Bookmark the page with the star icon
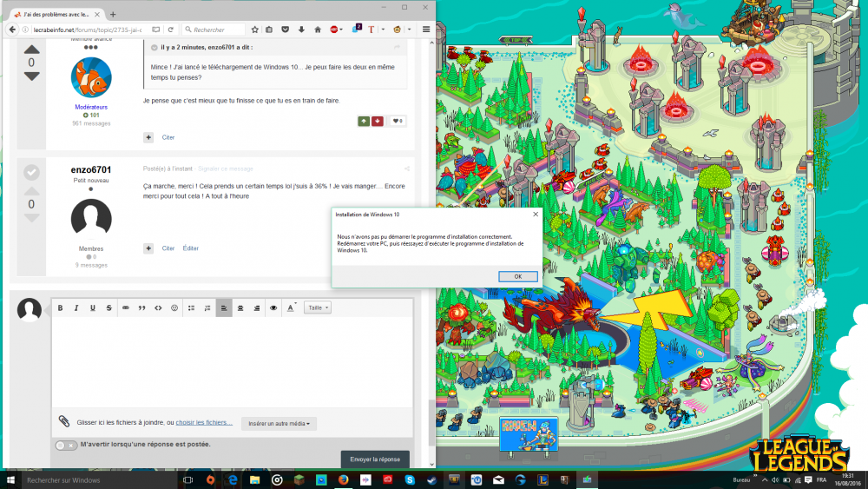This screenshot has height=489, width=868. tap(254, 30)
